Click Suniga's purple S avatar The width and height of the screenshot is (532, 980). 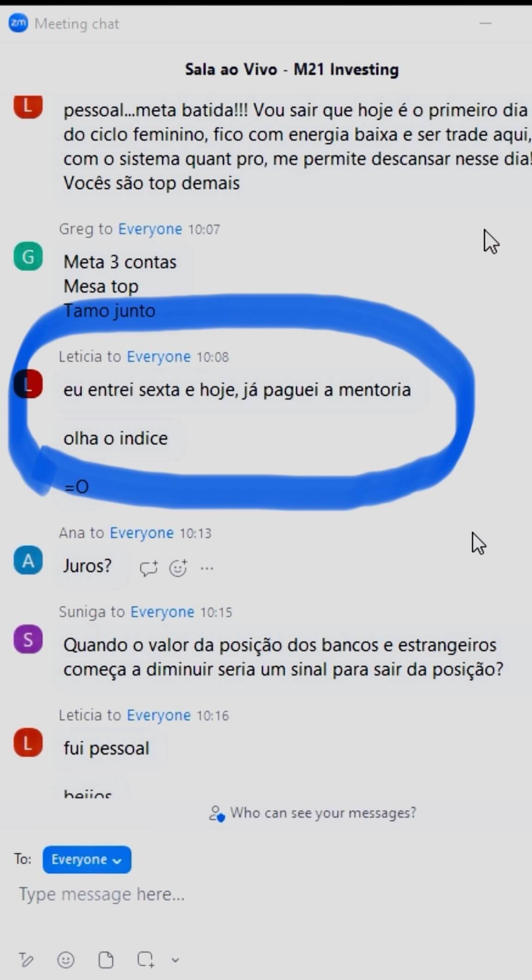(28, 639)
